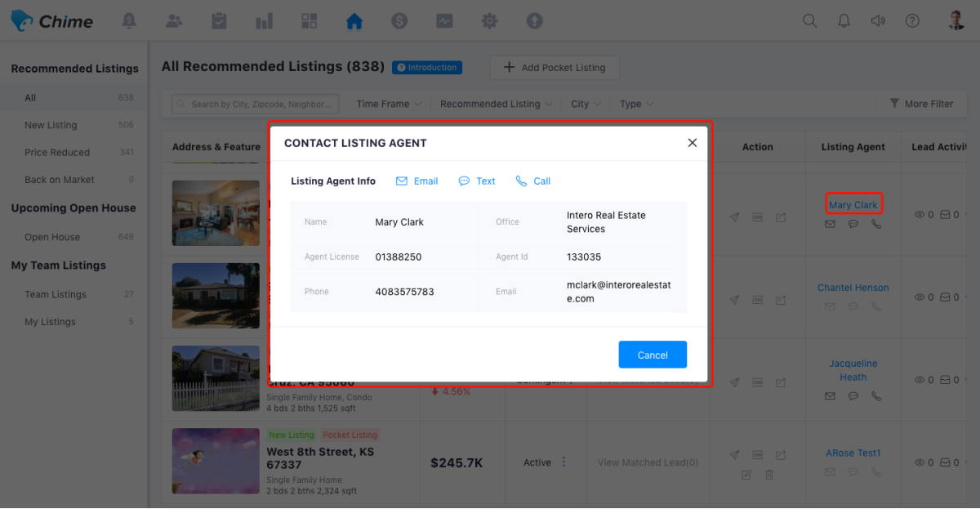This screenshot has height=509, width=980.
Task: Select Email in the Listing Agent Info dialog
Action: click(417, 181)
